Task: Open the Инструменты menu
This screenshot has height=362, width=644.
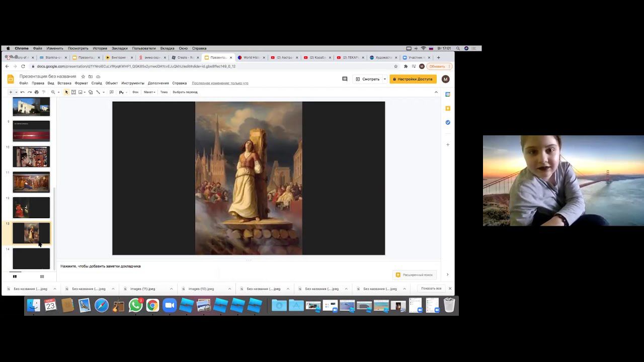Action: [x=133, y=83]
